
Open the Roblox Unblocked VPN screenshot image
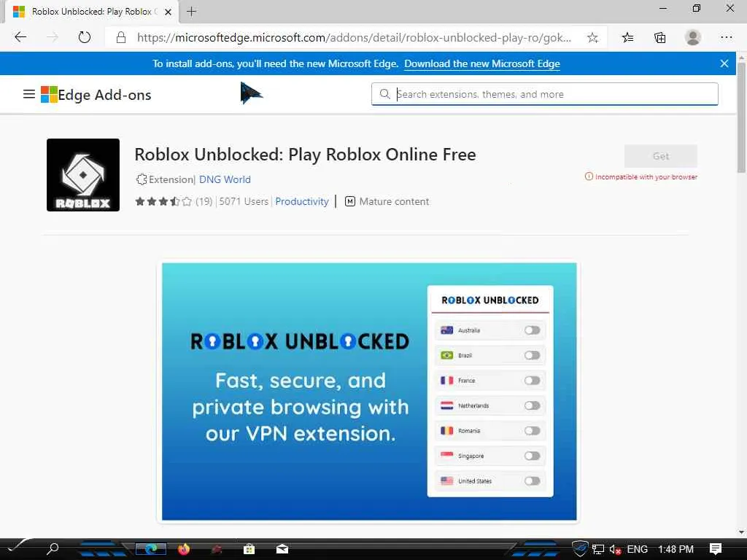369,392
